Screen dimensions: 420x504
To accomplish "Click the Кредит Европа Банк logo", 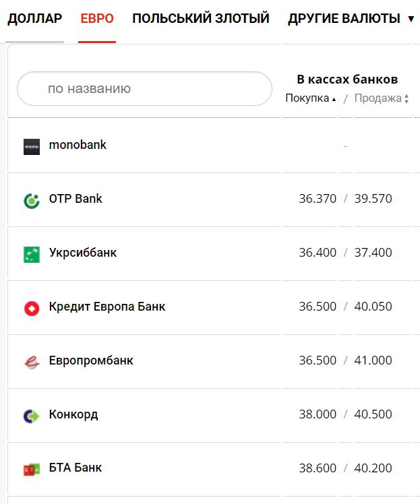I will tap(32, 308).
